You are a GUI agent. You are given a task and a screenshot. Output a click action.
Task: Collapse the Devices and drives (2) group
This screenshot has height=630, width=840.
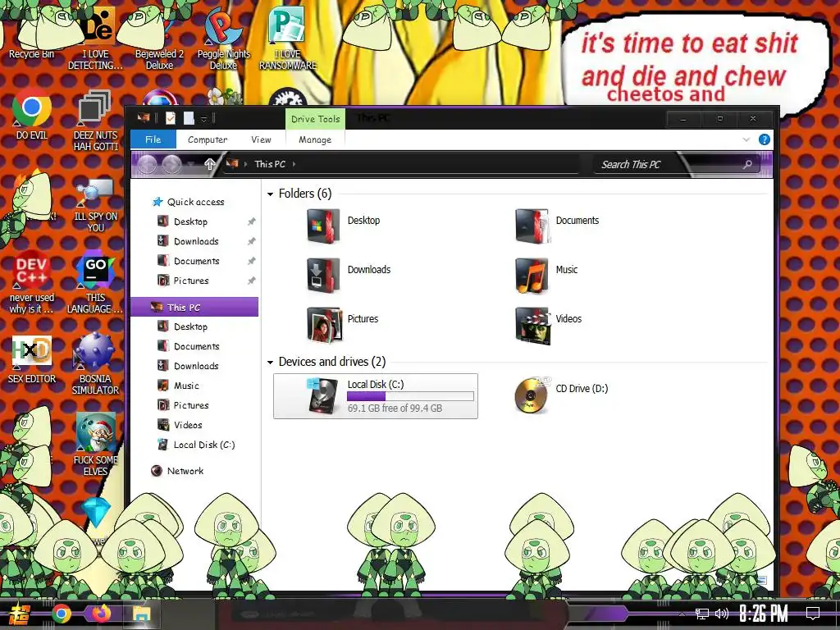pos(270,362)
